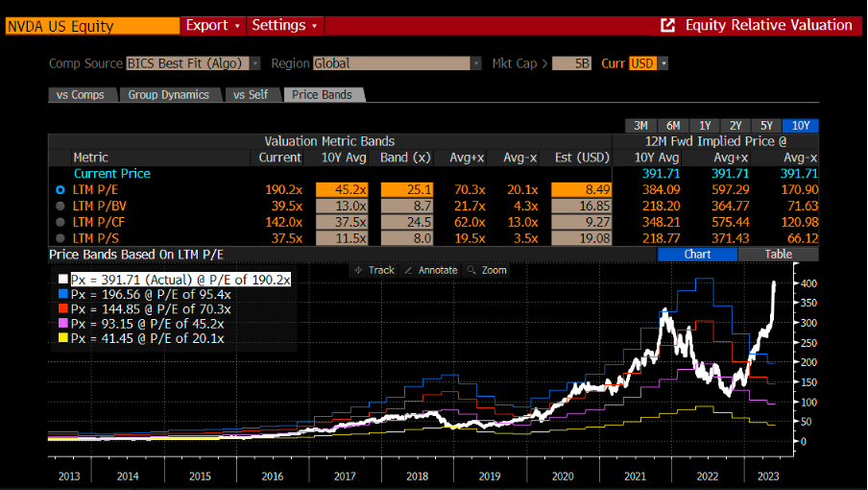Image resolution: width=868 pixels, height=490 pixels.
Task: Select the LTM P/CF radio button
Action: [x=60, y=222]
